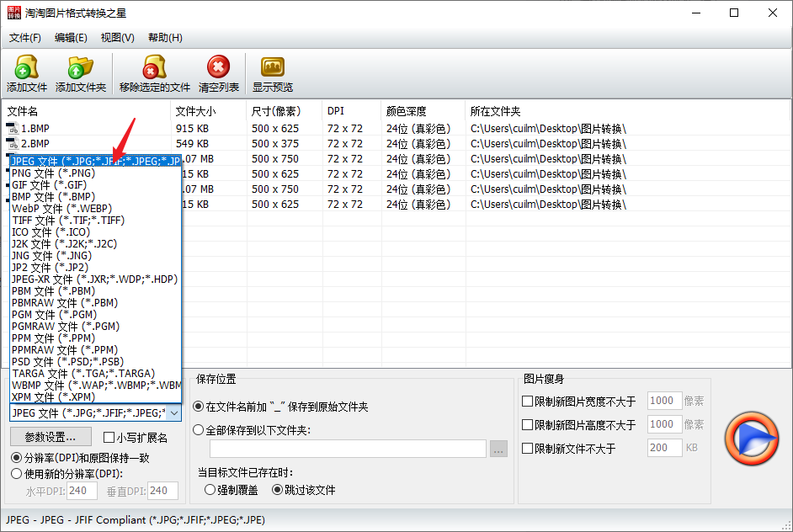Image resolution: width=793 pixels, height=532 pixels.
Task: Select the 1.BMP file icon in list
Action: (12, 129)
